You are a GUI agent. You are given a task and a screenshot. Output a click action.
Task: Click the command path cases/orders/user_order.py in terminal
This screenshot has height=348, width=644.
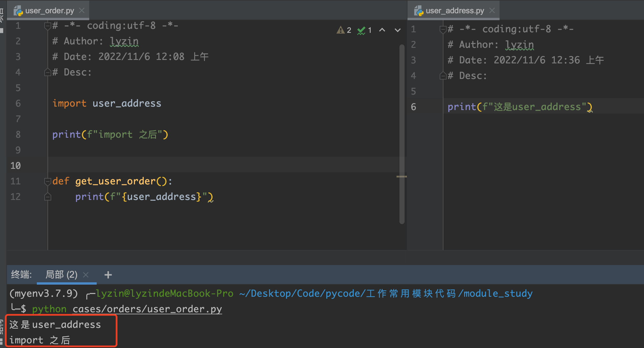(147, 309)
